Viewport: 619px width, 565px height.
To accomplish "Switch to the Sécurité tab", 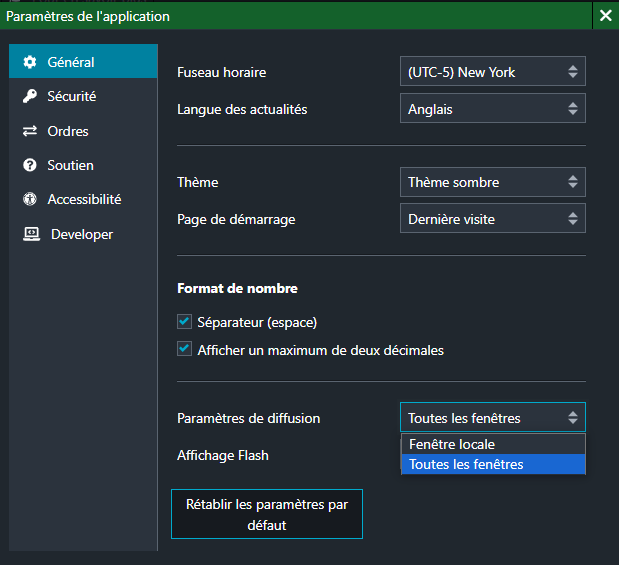I will (71, 97).
